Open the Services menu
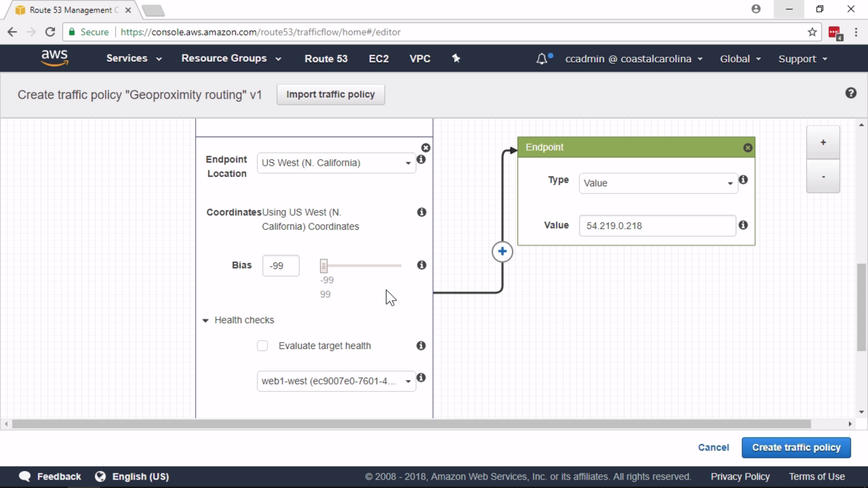Image resolution: width=868 pixels, height=488 pixels. pos(134,58)
